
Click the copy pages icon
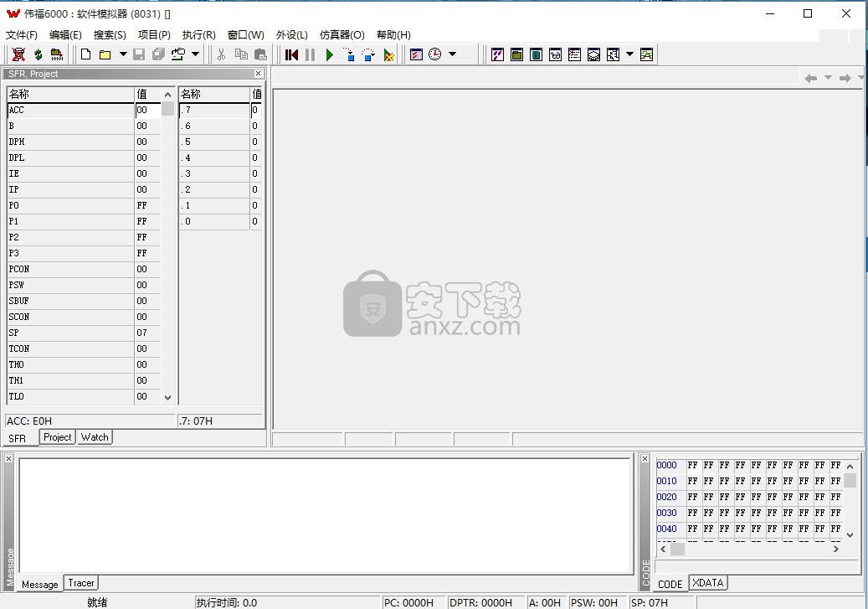tap(241, 54)
